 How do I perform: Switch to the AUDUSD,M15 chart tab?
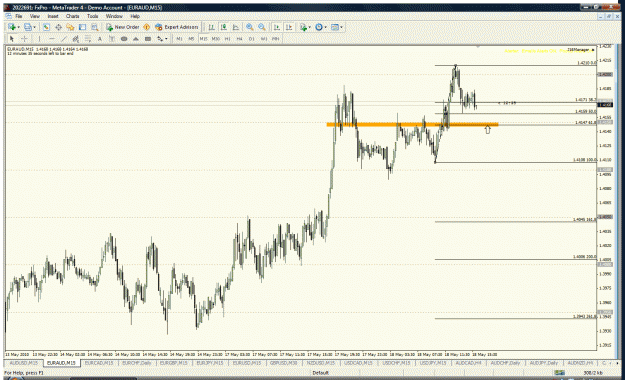(24, 363)
